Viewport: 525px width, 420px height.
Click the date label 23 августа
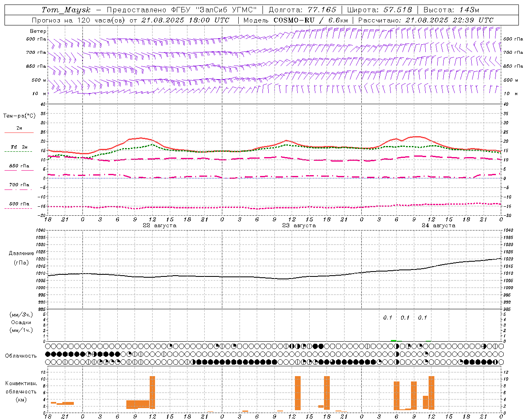(299, 226)
